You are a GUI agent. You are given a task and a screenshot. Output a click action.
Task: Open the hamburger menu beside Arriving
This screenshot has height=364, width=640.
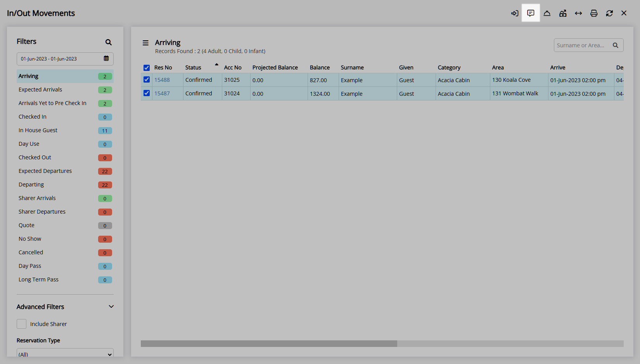(x=145, y=43)
